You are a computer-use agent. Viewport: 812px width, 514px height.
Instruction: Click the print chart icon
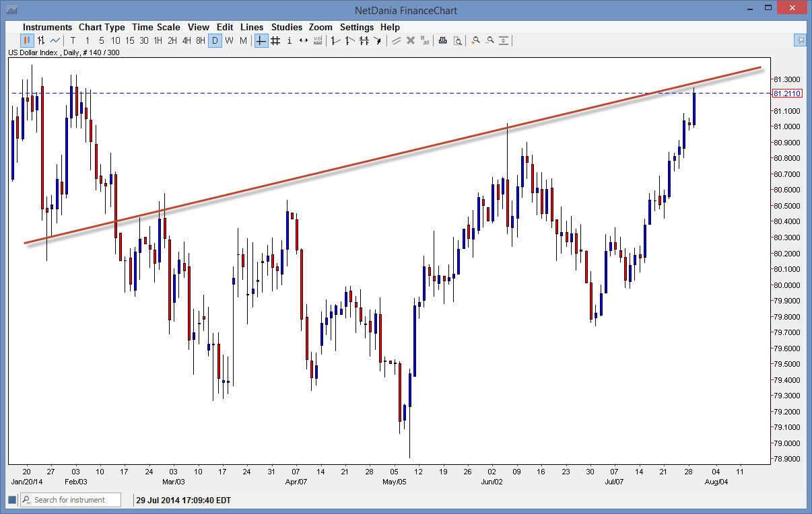(x=443, y=40)
